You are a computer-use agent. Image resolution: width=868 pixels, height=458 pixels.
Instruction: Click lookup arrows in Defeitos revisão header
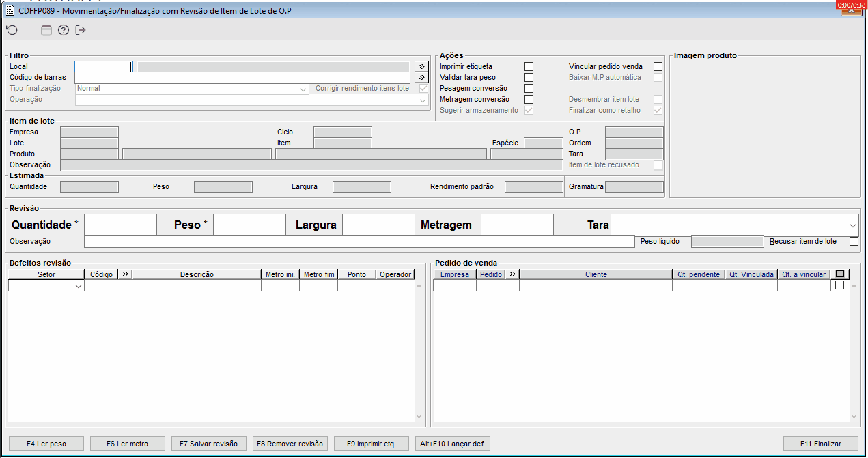[x=125, y=274]
